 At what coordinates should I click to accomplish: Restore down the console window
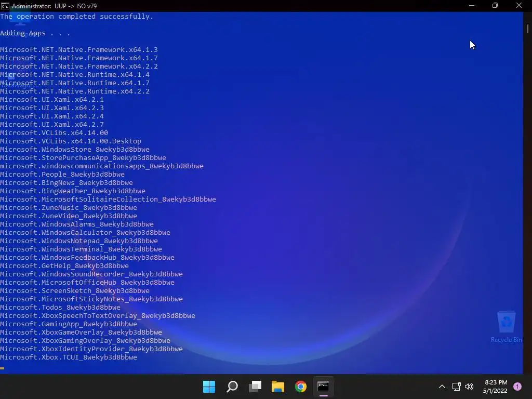(x=495, y=6)
